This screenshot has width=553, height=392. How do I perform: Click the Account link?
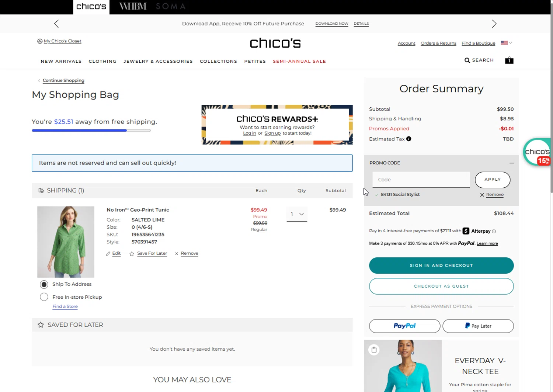406,43
